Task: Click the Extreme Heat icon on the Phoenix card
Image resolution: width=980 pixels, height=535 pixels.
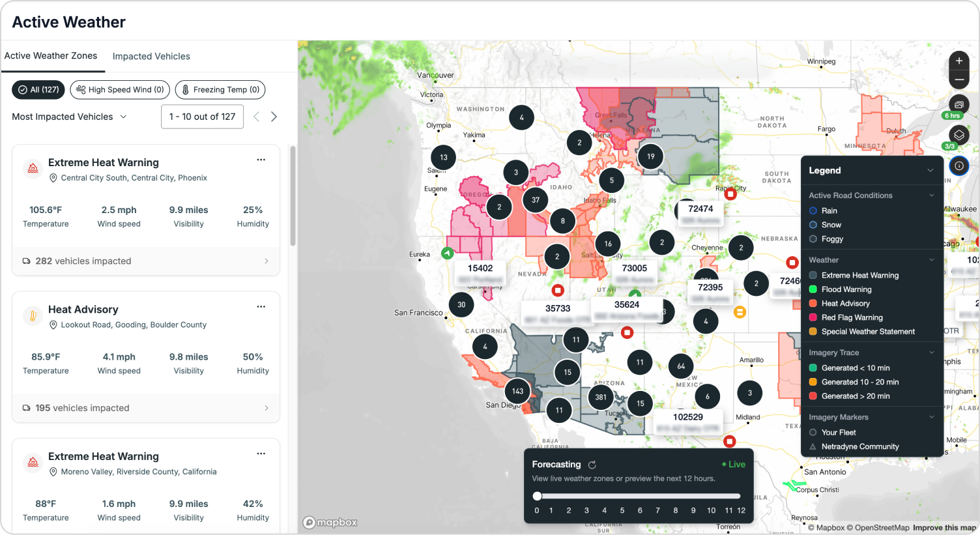Action: click(33, 169)
